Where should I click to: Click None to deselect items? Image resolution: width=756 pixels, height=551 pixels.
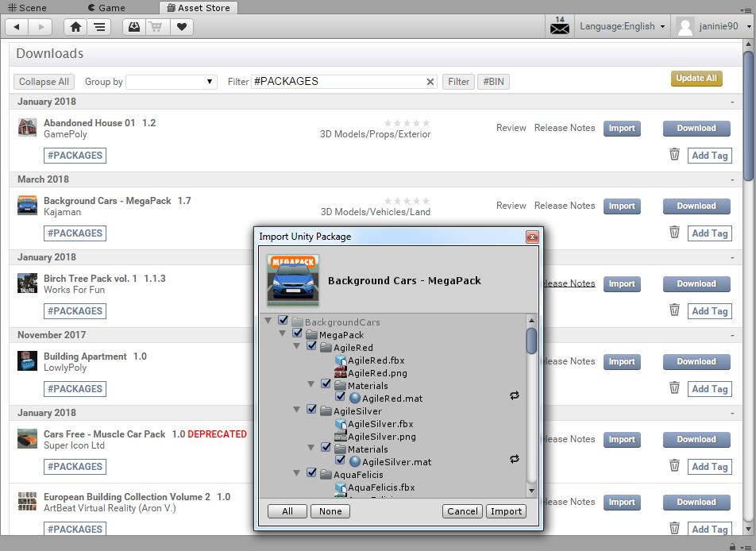tap(330, 511)
